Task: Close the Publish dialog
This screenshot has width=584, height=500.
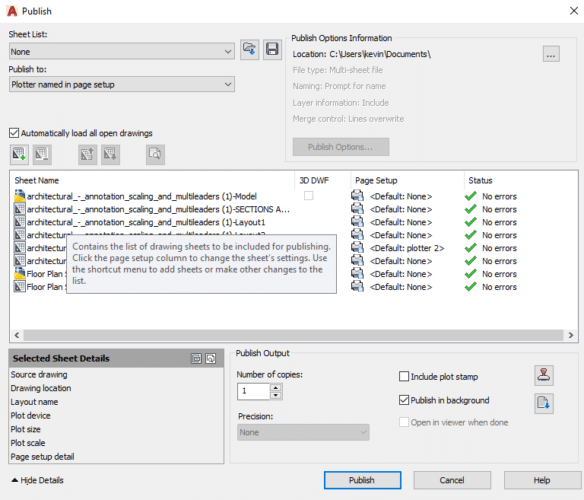Action: coord(574,11)
